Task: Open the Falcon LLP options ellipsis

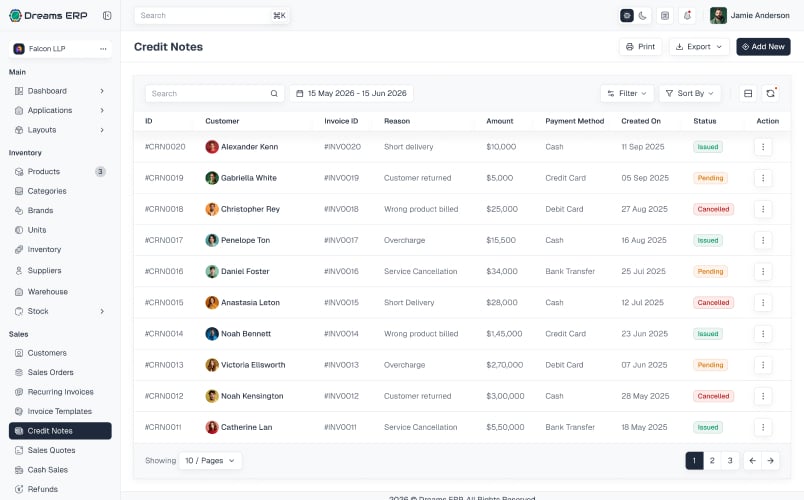Action: [103, 49]
